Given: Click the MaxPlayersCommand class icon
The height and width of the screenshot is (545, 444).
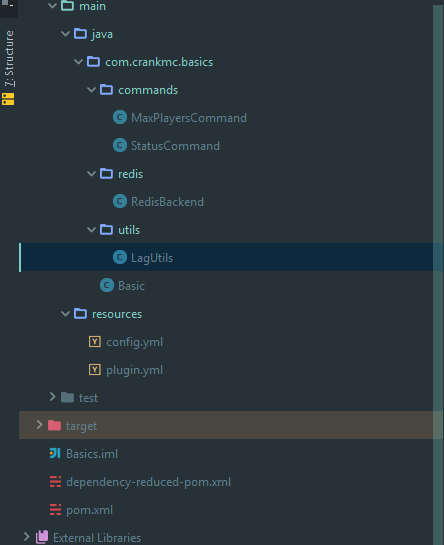Looking at the screenshot, I should point(120,117).
